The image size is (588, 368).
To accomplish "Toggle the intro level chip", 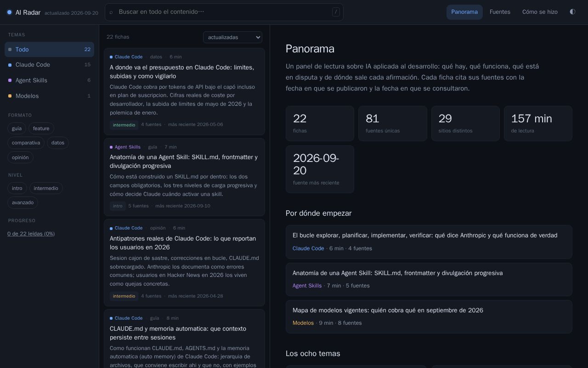I will click(17, 188).
